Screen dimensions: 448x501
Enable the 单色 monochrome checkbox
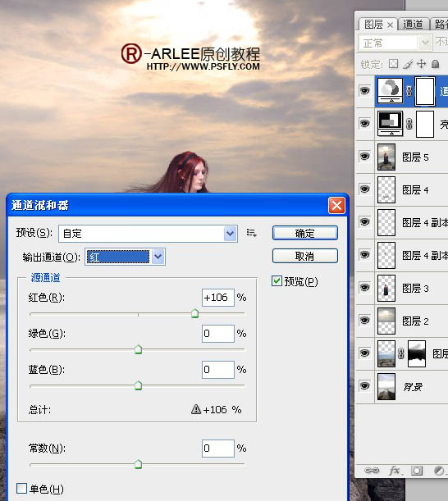[x=21, y=488]
